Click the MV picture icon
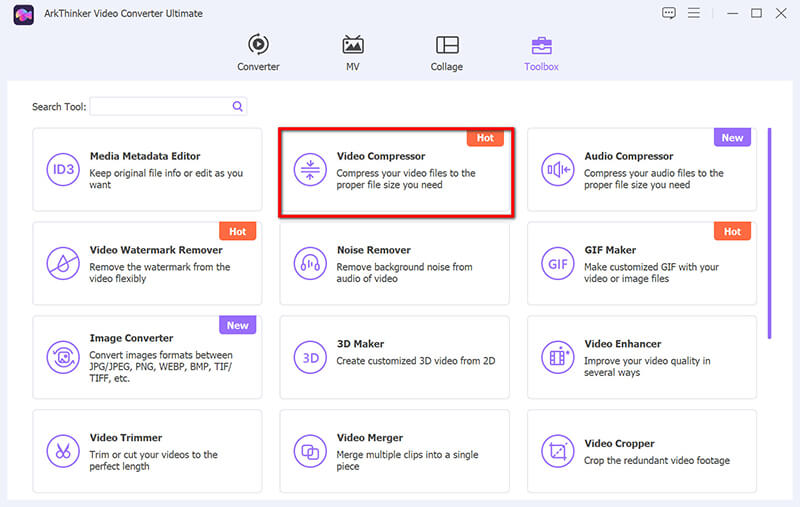 click(x=353, y=45)
